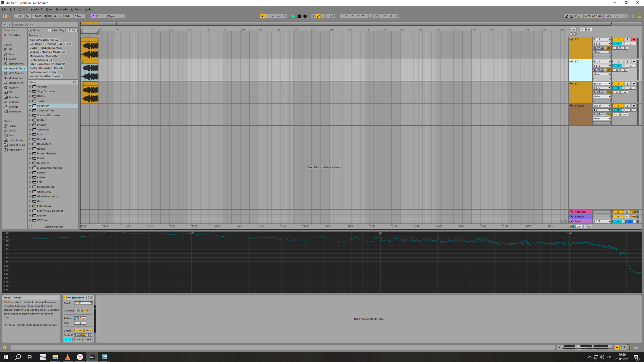Toggle the metronome button

click(67, 16)
